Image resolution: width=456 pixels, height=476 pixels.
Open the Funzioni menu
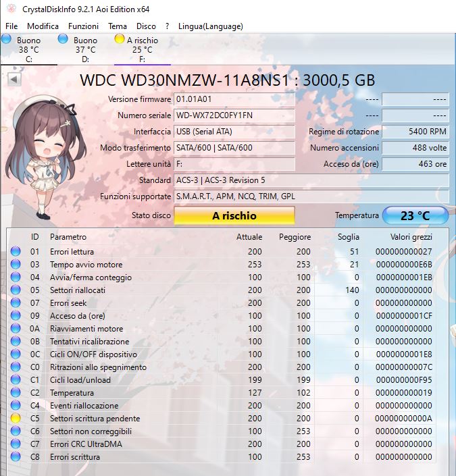point(84,26)
